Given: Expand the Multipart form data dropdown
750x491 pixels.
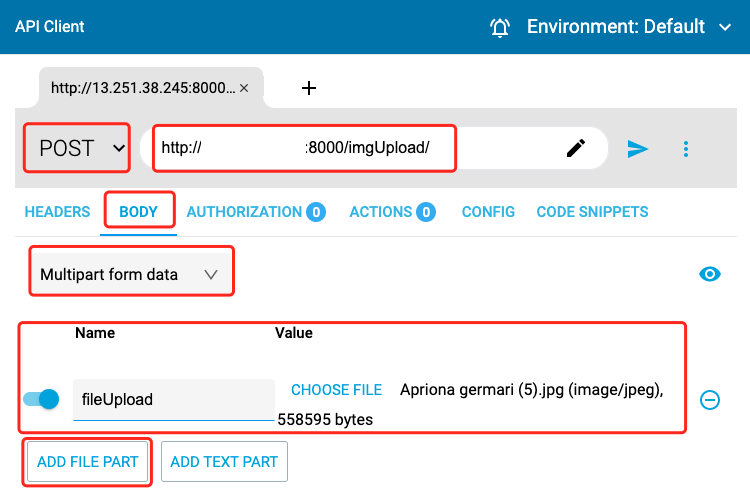Looking at the screenshot, I should [130, 274].
